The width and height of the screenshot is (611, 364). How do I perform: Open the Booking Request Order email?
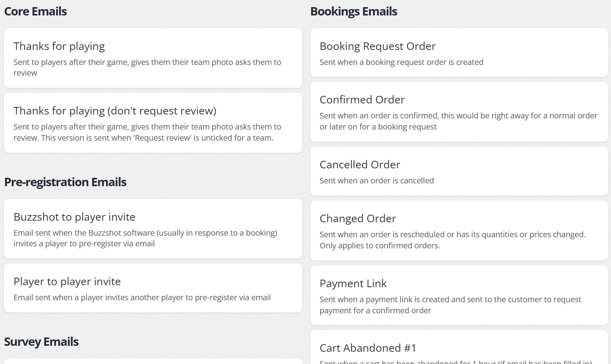[x=459, y=52]
